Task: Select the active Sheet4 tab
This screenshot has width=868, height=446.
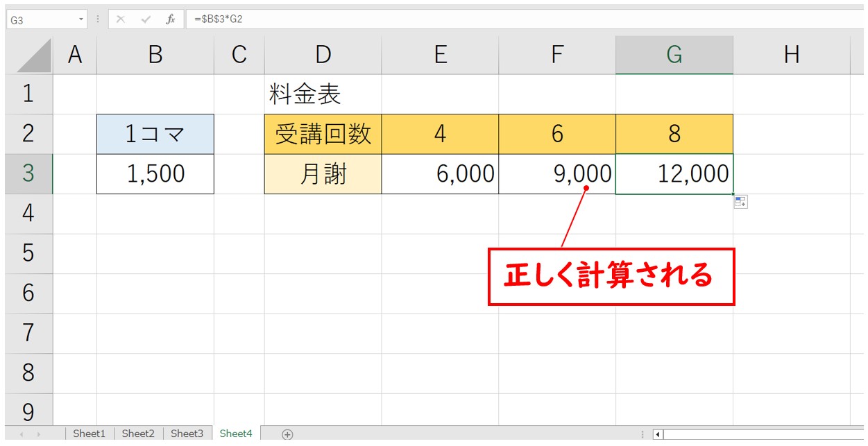Action: pos(236,434)
